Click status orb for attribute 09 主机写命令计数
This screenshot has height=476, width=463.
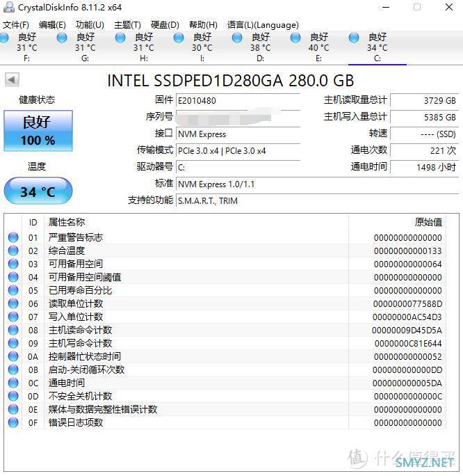[x=13, y=343]
